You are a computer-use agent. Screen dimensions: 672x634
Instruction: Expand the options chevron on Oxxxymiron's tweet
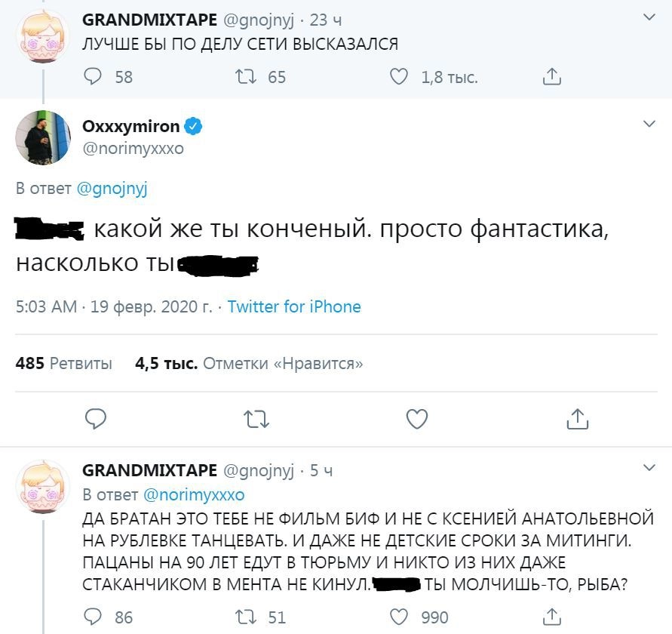pos(649,122)
